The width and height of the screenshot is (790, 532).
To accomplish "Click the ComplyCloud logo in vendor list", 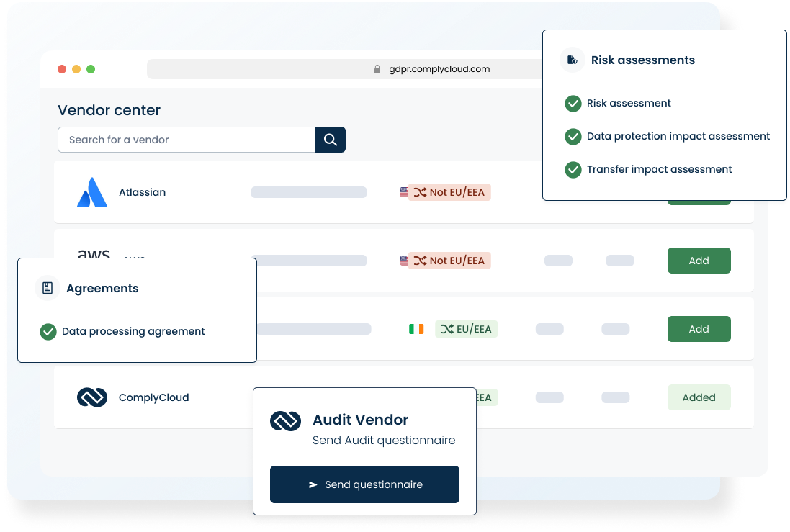I will (92, 397).
